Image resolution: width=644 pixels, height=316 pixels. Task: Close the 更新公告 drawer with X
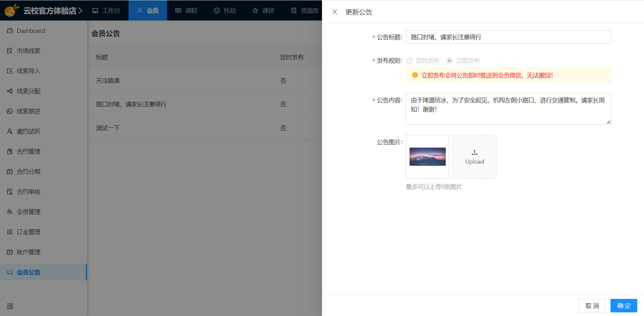[x=335, y=12]
